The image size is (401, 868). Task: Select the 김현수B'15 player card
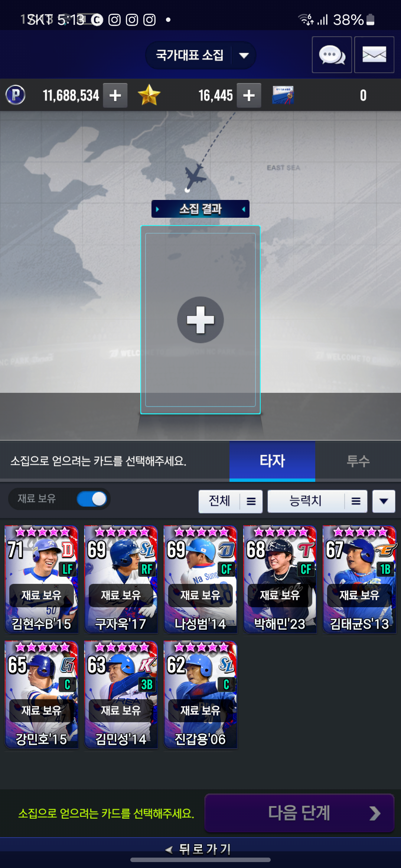[42, 579]
